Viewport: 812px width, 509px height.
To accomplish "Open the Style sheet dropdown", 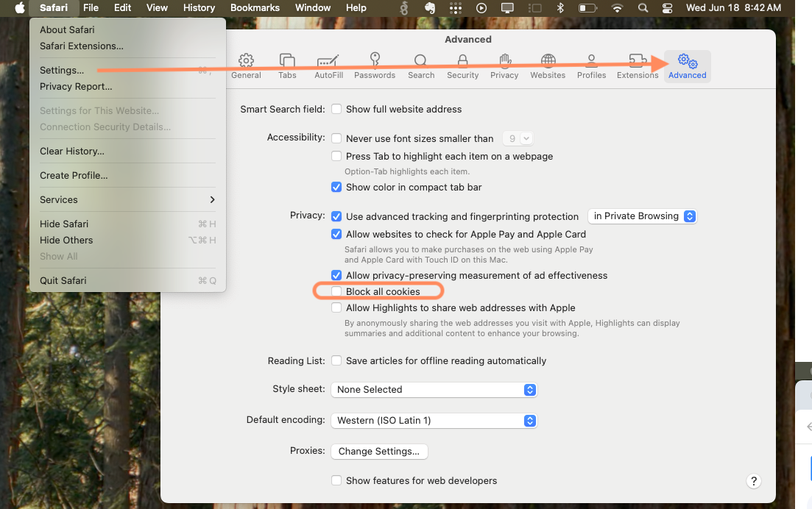I will coord(434,390).
